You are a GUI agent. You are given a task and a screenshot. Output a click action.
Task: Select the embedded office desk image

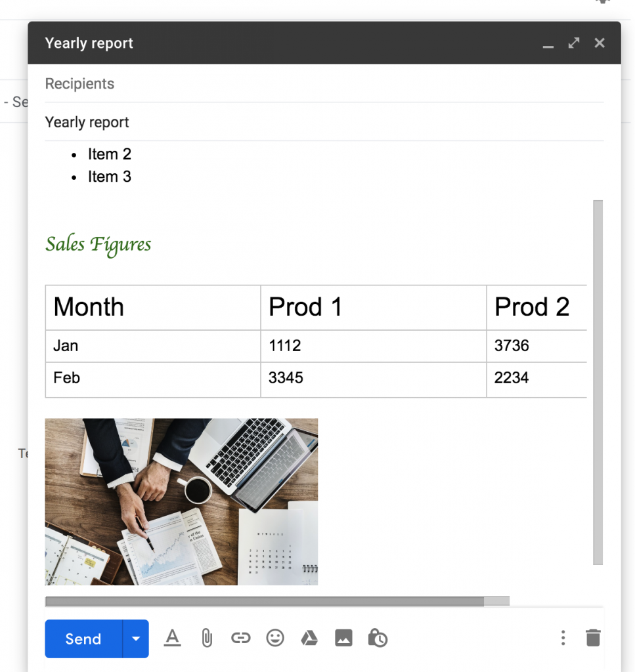point(181,502)
